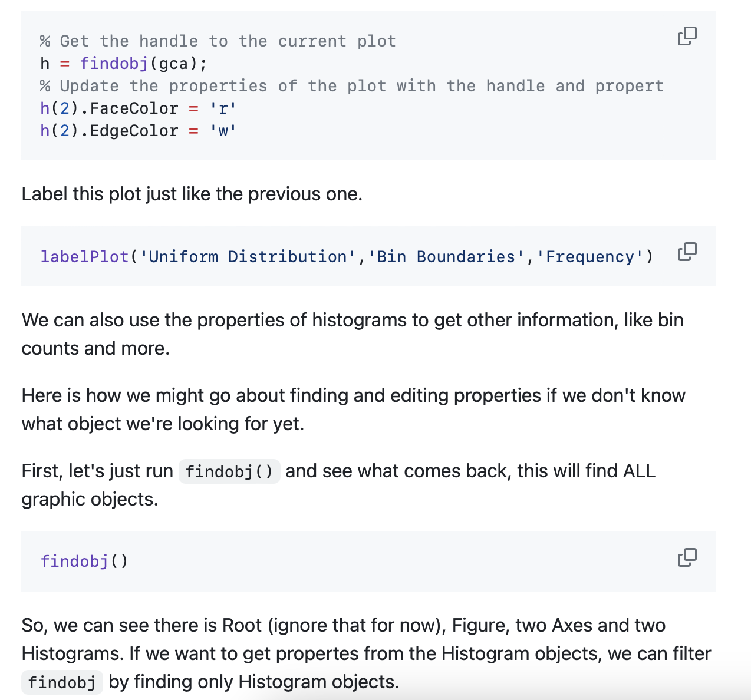Click the labelPlot function name
The height and width of the screenshot is (700, 751).
84,257
